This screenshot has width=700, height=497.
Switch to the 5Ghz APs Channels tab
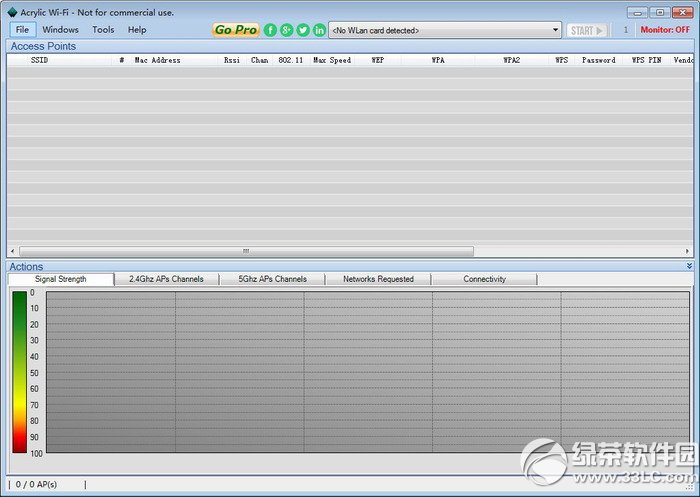click(272, 279)
